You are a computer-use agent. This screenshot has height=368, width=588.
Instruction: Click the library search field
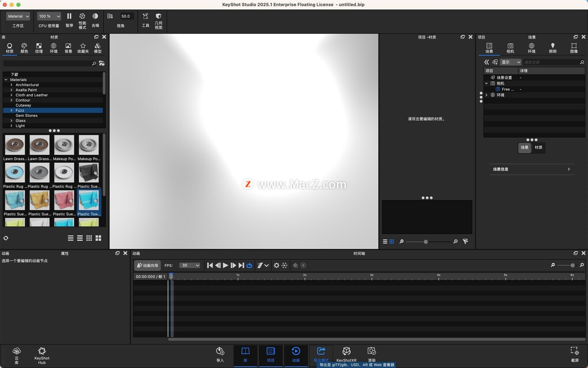point(47,63)
